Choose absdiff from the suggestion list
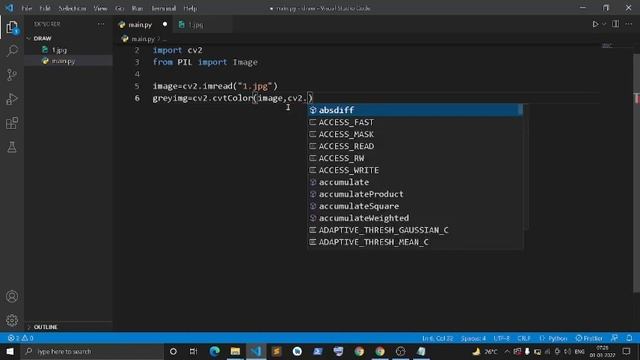The width and height of the screenshot is (640, 360). click(x=415, y=110)
